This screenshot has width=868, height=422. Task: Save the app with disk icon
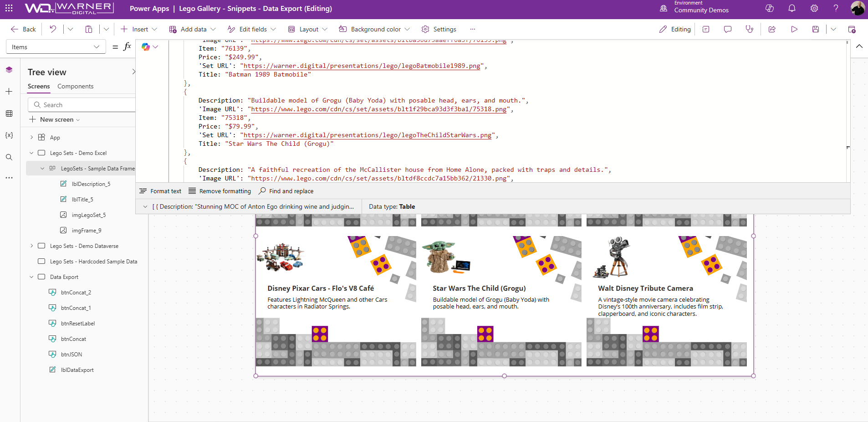coord(816,29)
